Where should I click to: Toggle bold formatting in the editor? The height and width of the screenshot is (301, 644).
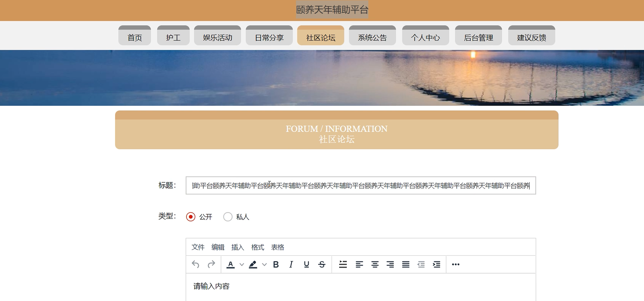[x=276, y=264]
